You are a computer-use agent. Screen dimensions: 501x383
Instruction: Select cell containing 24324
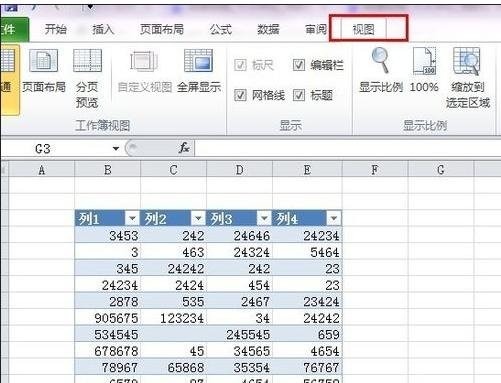239,252
